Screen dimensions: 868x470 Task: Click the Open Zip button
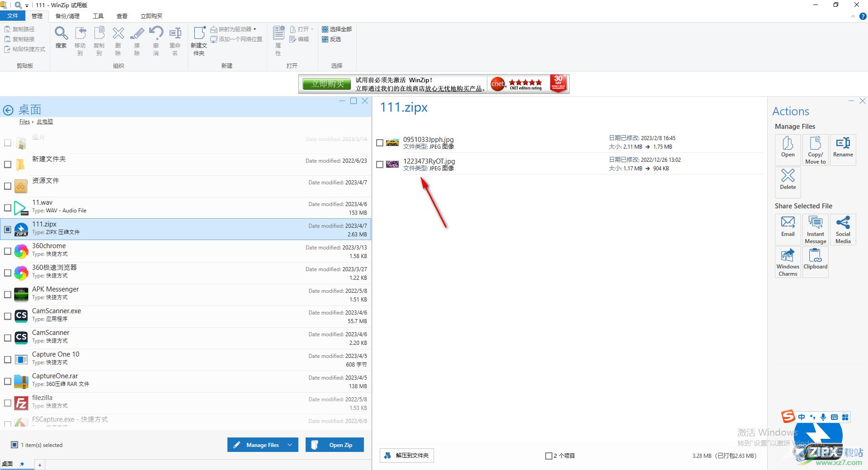335,445
